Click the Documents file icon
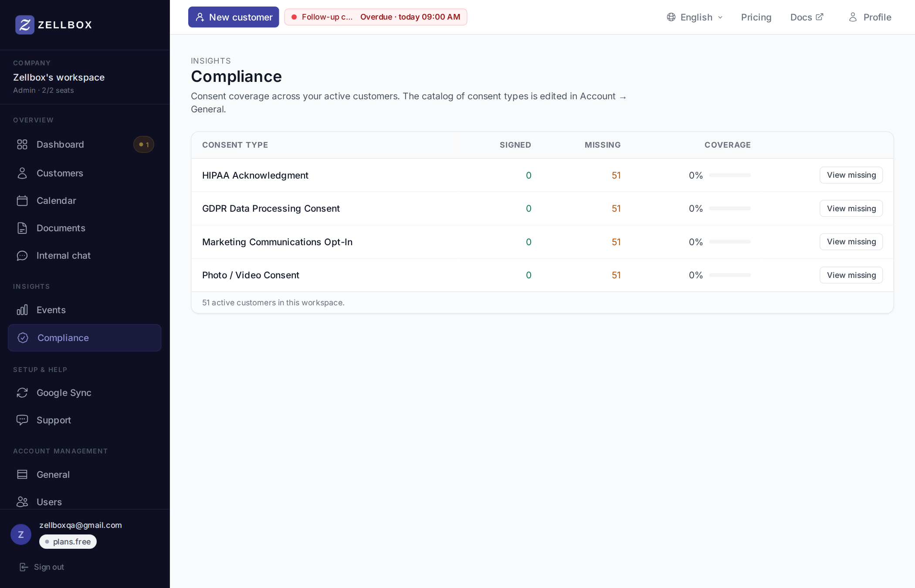The width and height of the screenshot is (915, 588). tap(22, 228)
